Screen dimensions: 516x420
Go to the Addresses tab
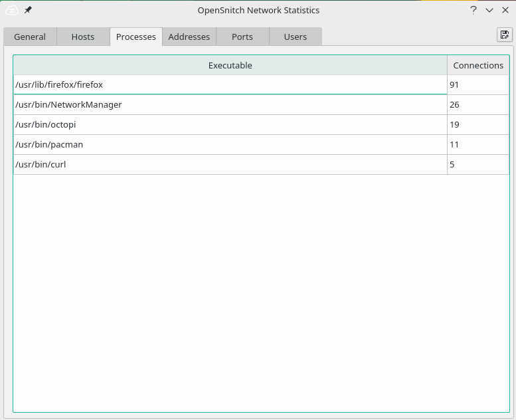pos(189,37)
